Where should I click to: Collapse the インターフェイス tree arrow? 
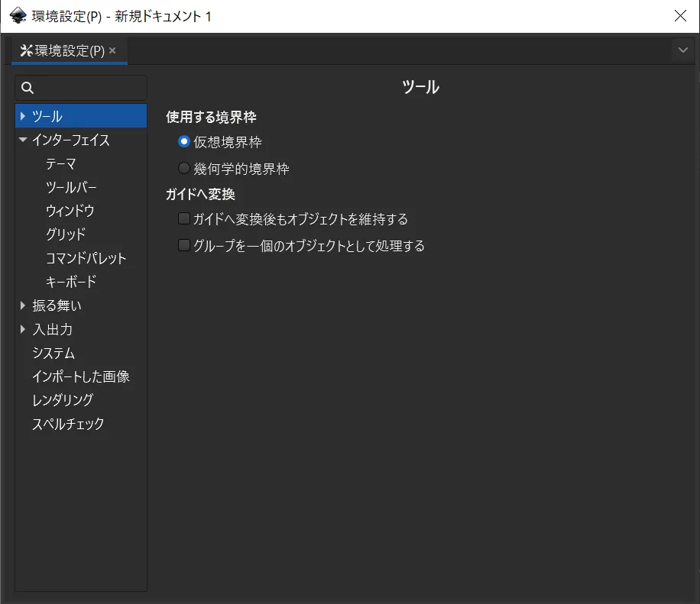point(23,140)
